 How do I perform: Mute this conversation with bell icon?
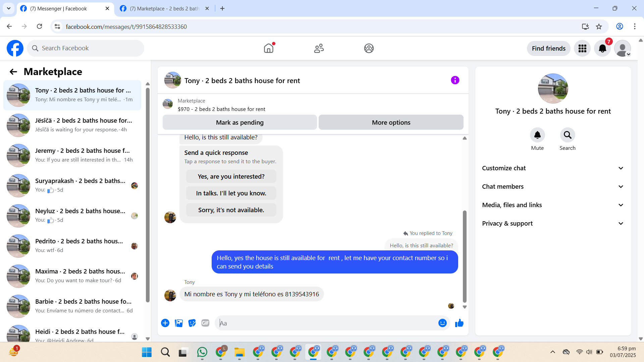537,135
